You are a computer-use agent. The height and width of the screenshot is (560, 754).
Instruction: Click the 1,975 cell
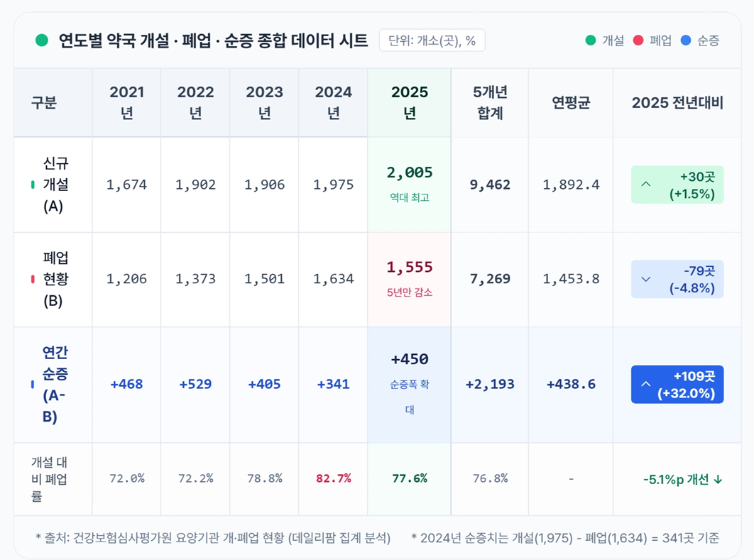[x=333, y=185]
